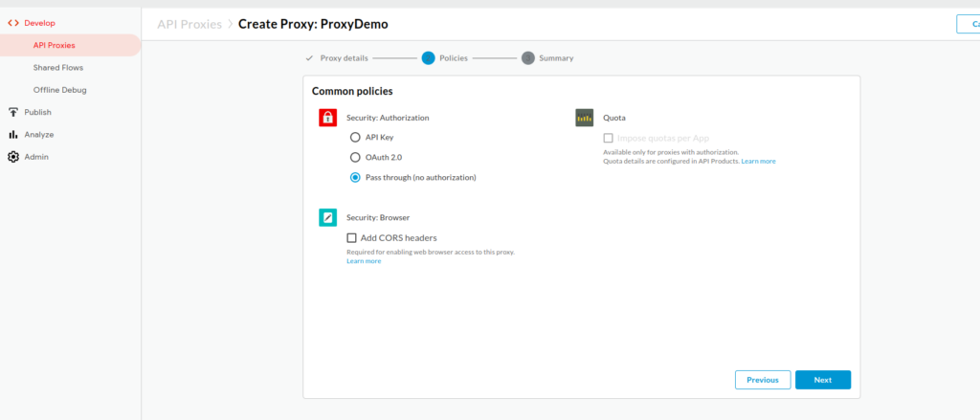
Task: Click the red Security Authorization lock icon
Action: [x=327, y=118]
